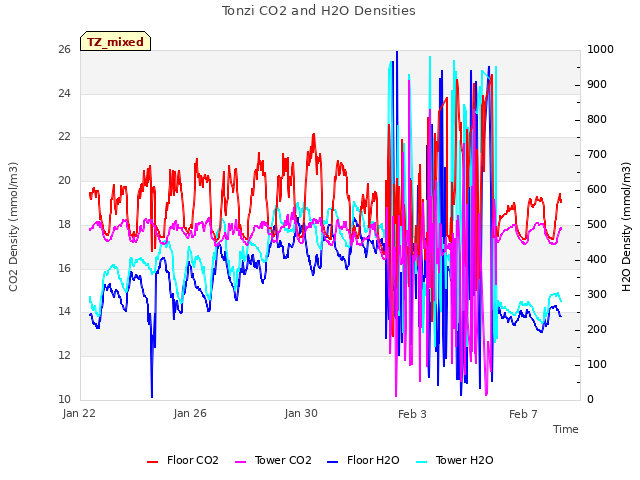Click the 600 label on H2O axis
Image resolution: width=640 pixels, height=480 pixels.
(597, 190)
